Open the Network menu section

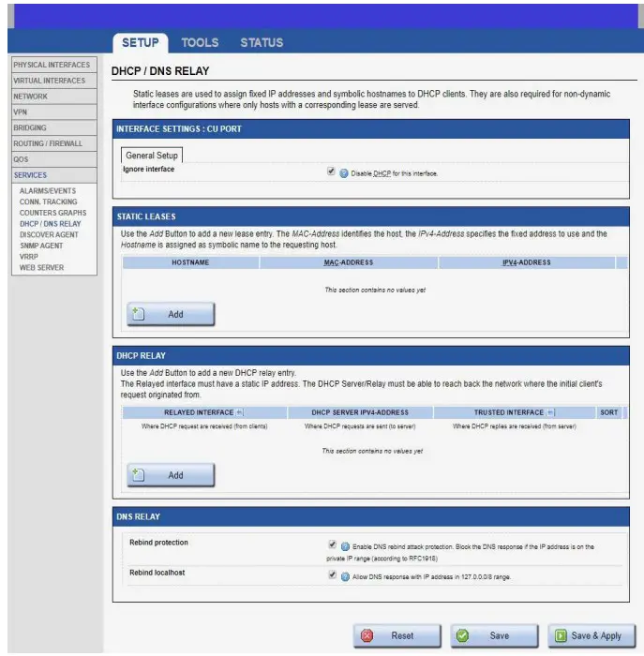coord(54,97)
